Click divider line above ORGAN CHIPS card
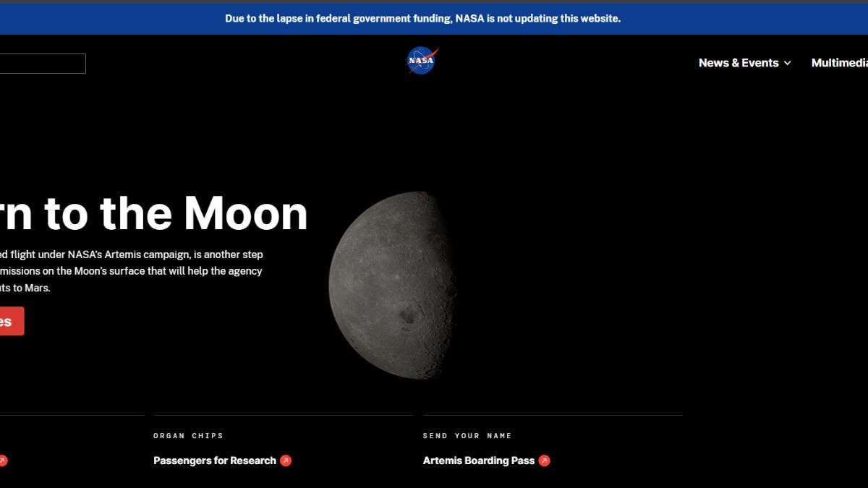Image resolution: width=868 pixels, height=488 pixels. 283,415
